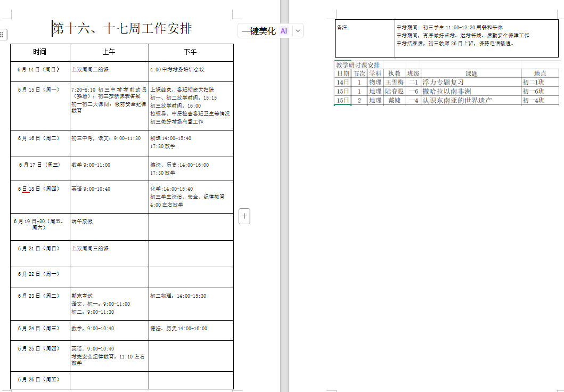Click the 备注： label cell
The height and width of the screenshot is (392, 564).
point(365,38)
